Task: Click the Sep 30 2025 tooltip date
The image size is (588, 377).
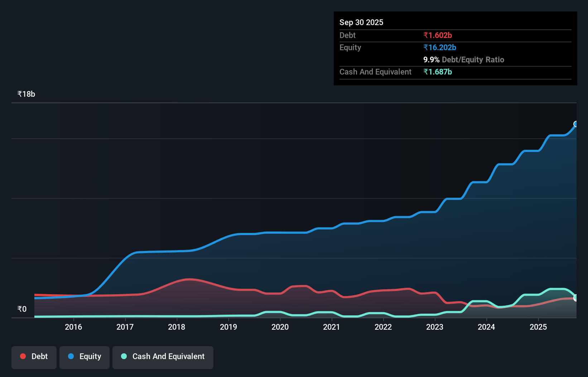Action: [361, 22]
